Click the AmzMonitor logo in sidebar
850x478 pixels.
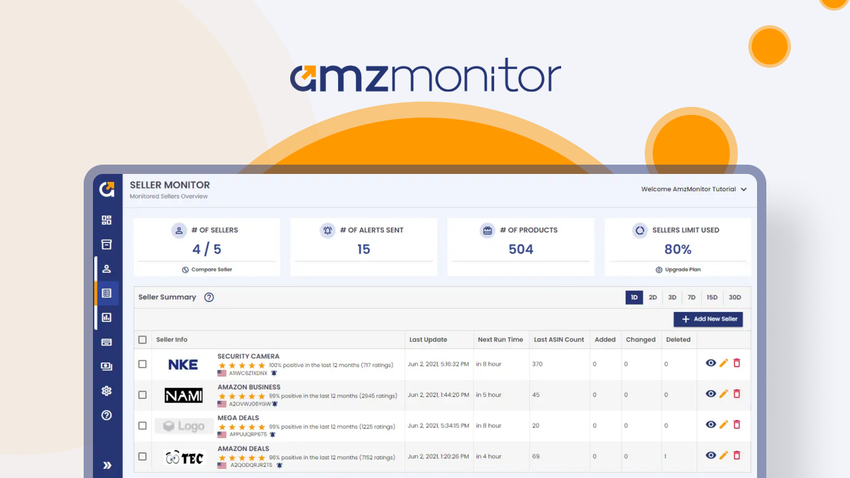(107, 189)
